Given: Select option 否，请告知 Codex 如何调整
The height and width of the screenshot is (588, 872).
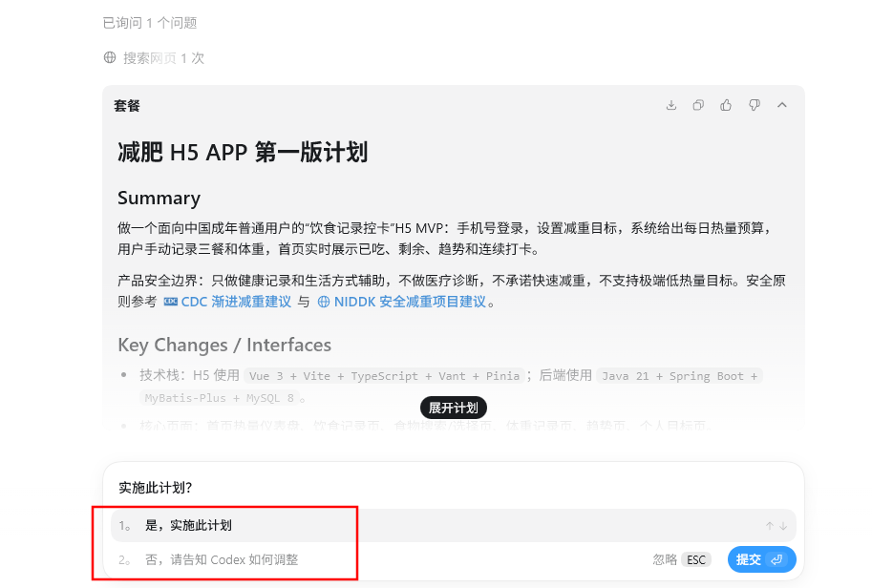Looking at the screenshot, I should pos(222,559).
